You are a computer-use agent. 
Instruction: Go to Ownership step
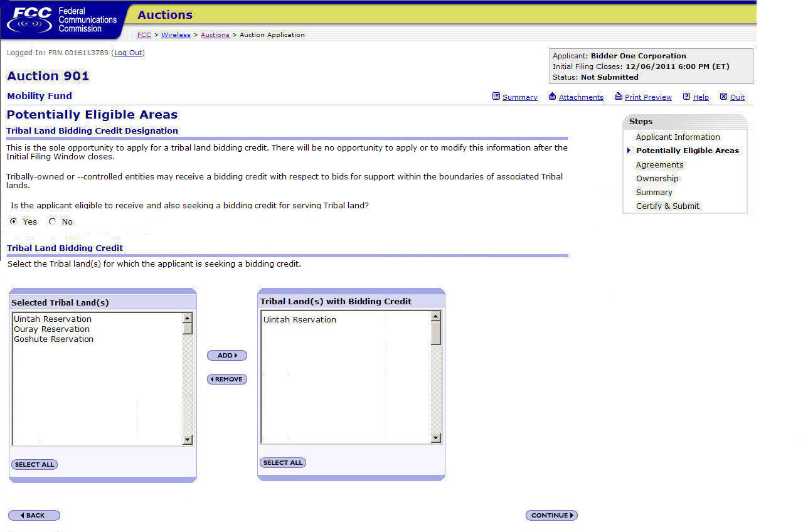click(x=657, y=178)
